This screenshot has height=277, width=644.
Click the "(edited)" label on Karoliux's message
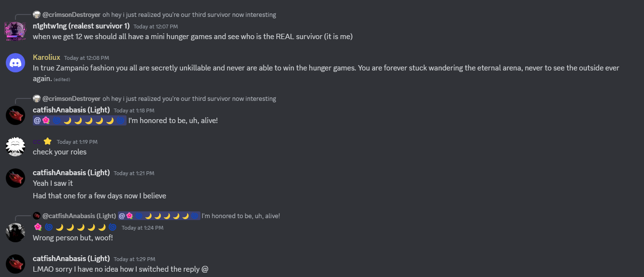[x=62, y=79]
